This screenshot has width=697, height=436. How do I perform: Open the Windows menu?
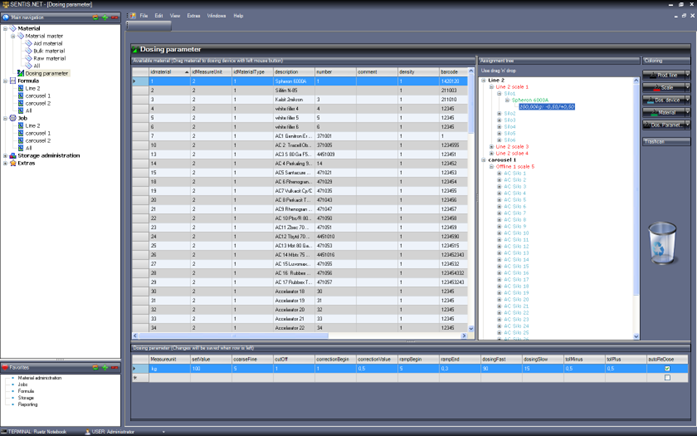[216, 16]
